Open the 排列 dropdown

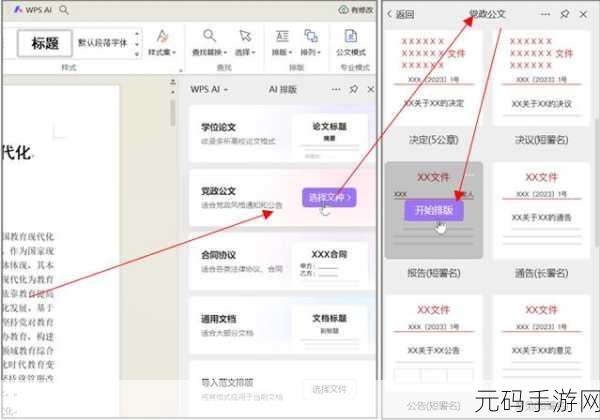pos(311,42)
